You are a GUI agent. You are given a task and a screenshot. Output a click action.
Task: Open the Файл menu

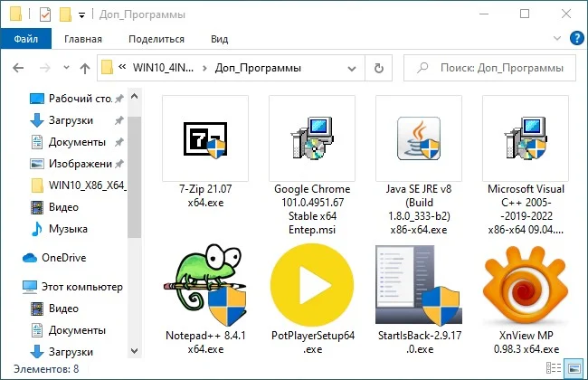click(x=26, y=39)
